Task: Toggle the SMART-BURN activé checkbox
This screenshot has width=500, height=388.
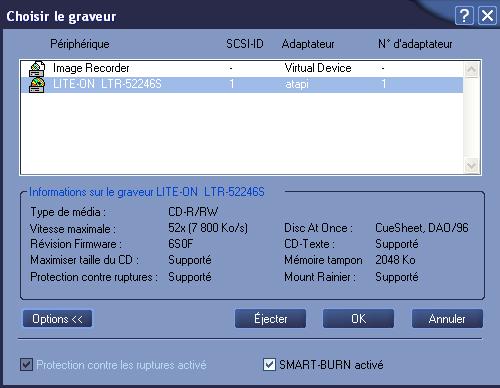Action: [269, 364]
